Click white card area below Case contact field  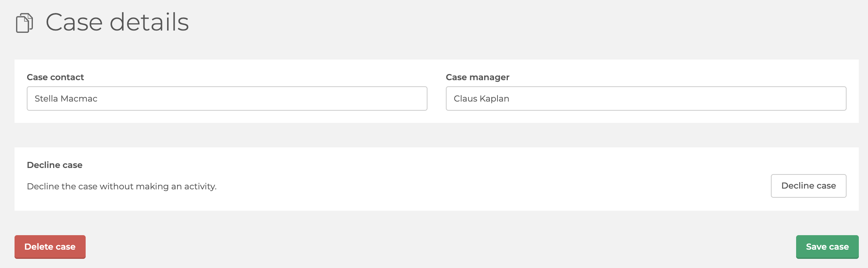(227, 117)
